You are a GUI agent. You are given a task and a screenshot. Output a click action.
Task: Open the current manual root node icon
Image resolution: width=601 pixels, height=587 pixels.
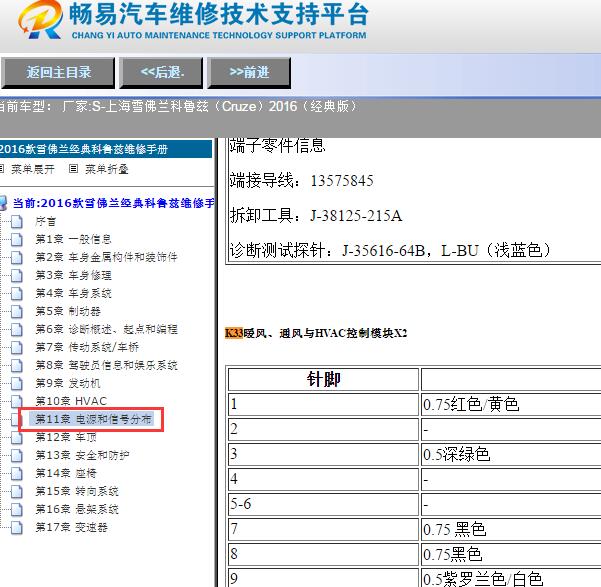click(x=3, y=203)
